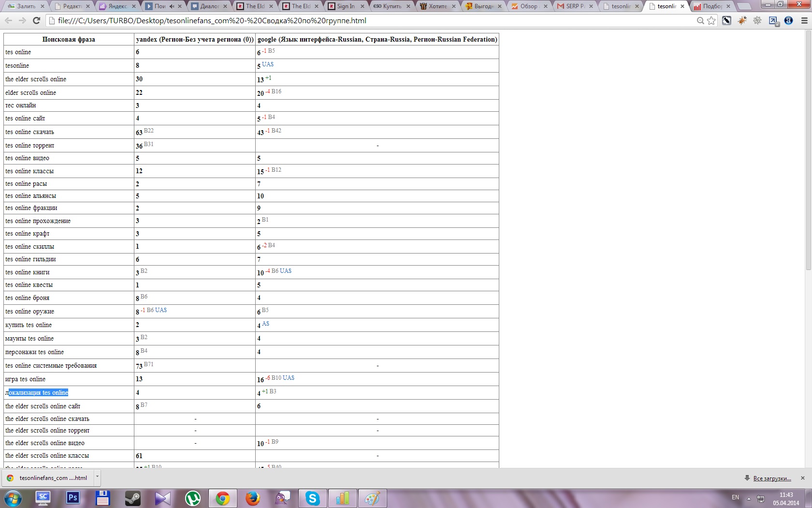Click the тес онлайн phrase cell
The image size is (812, 508).
click(x=69, y=105)
